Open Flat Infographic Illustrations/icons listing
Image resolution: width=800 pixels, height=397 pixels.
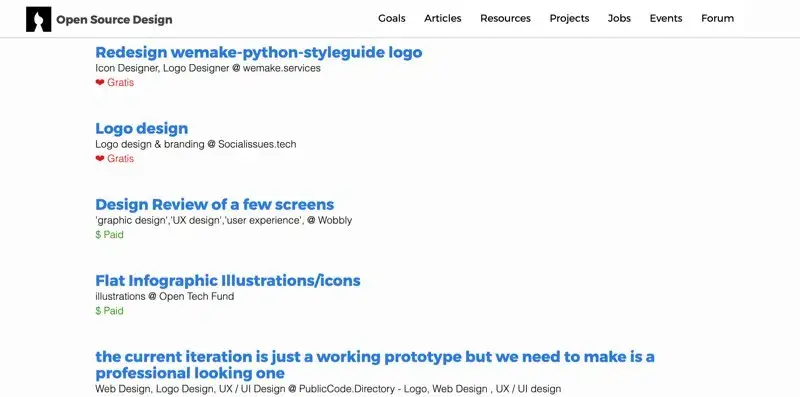click(228, 280)
